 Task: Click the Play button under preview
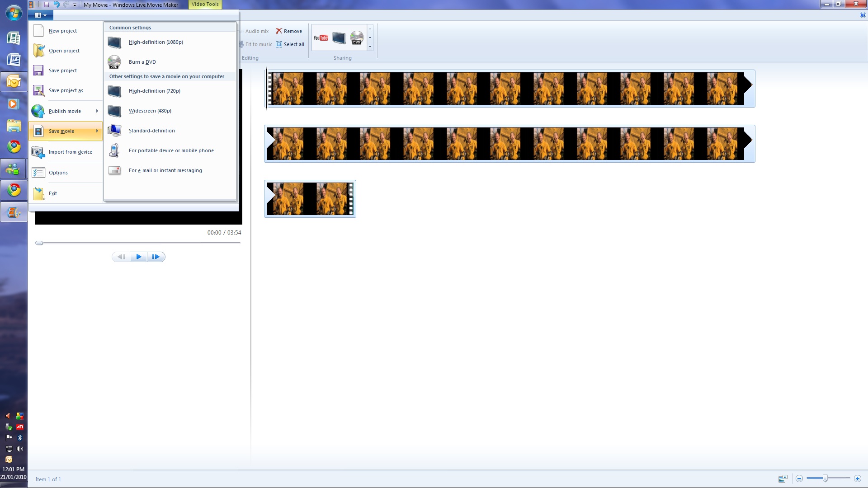point(139,257)
